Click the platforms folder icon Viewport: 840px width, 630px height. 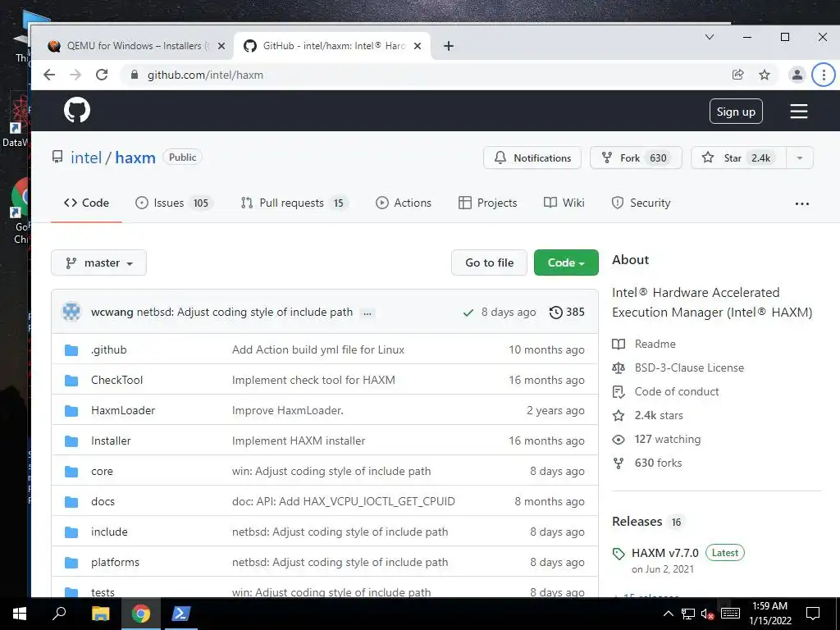coord(71,563)
